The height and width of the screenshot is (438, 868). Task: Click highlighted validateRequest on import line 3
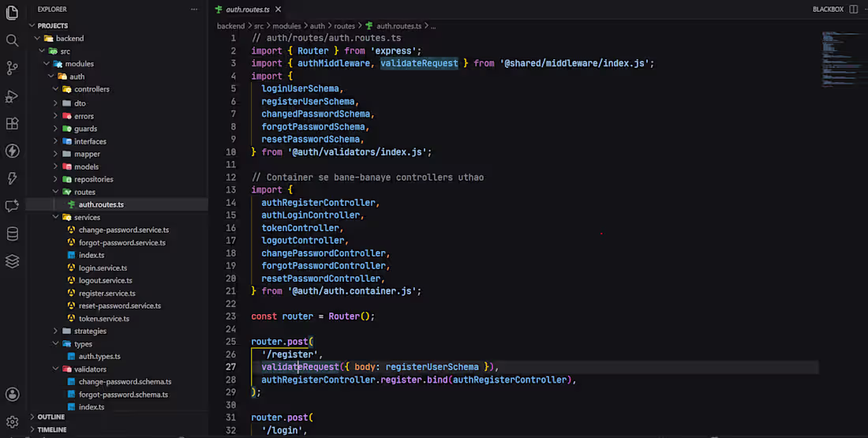click(419, 63)
